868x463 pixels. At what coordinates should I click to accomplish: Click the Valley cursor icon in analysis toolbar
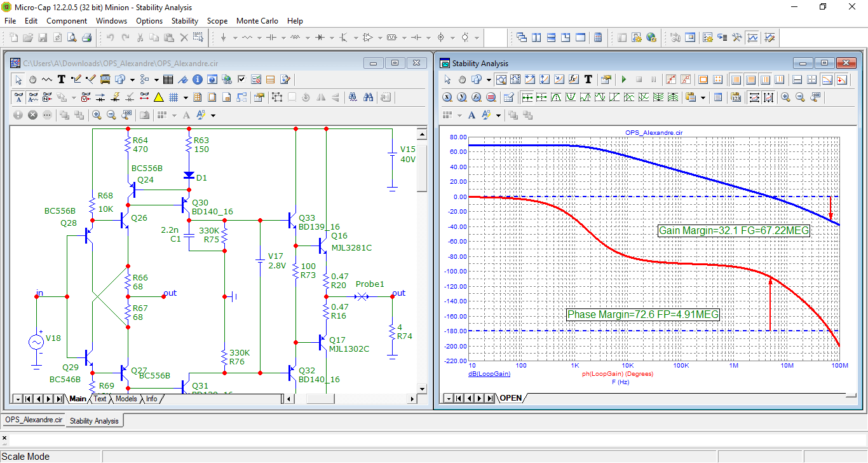571,97
